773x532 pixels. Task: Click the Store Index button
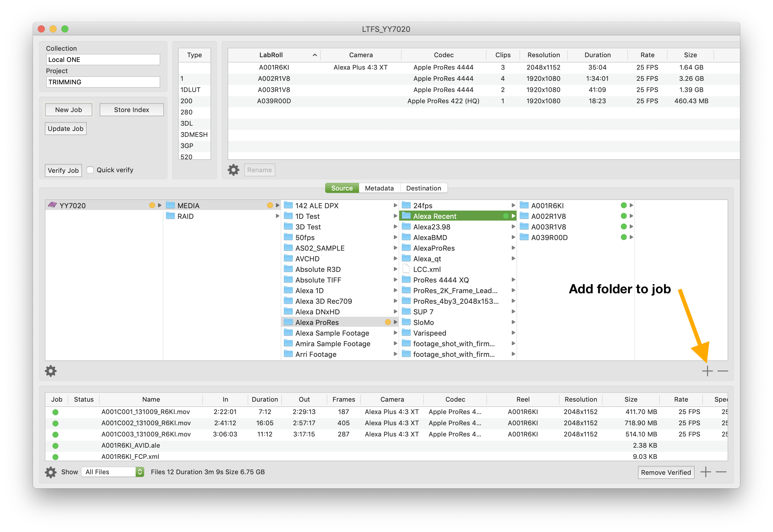coord(131,110)
